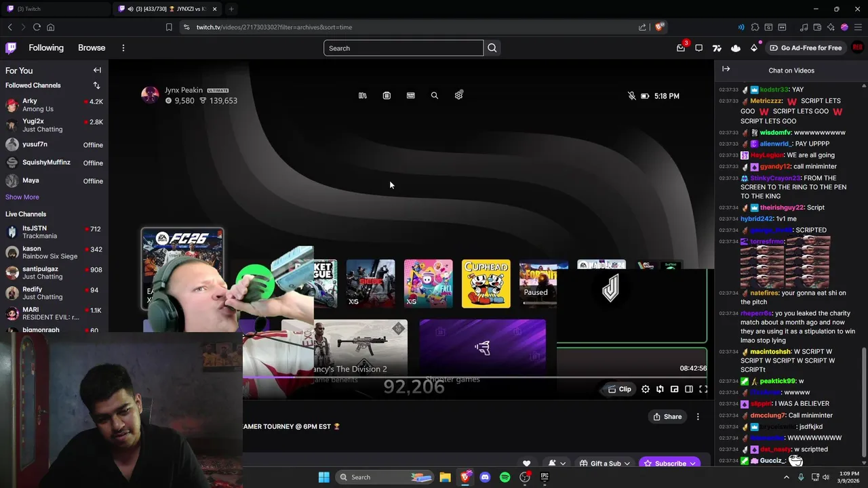Click the video progress seek bar
Viewport: 868px width, 488px height.
475,378
